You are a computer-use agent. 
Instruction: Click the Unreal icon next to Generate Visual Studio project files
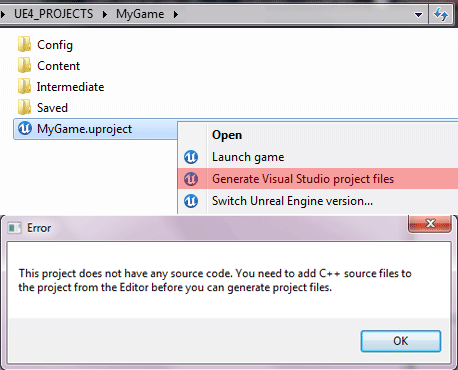[x=191, y=179]
